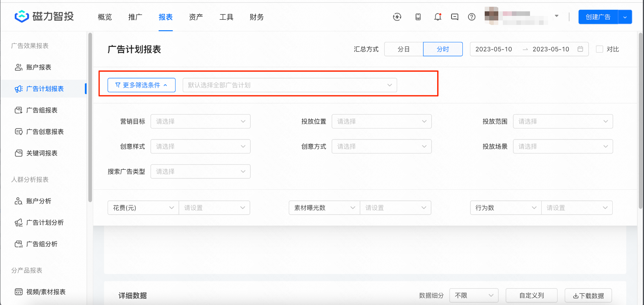Click the 广告组分析 sidebar icon
Screen dimensions: 644x305
[18, 244]
